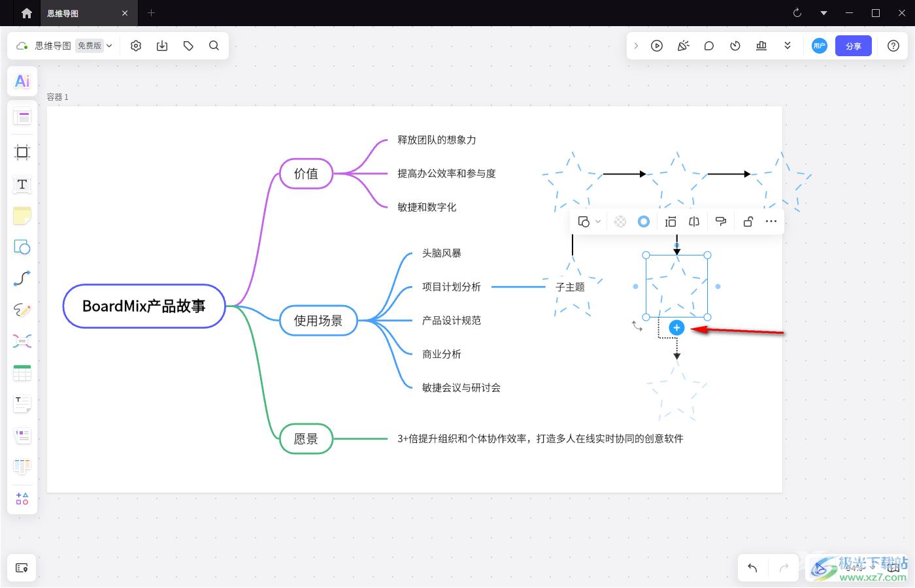The image size is (915, 588).
Task: Toggle the lock on selected shape
Action: [748, 221]
